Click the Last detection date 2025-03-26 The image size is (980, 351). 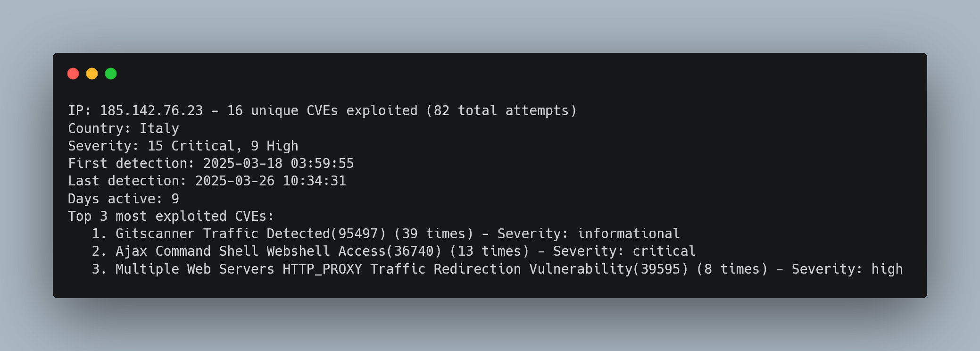pyautogui.click(x=235, y=181)
